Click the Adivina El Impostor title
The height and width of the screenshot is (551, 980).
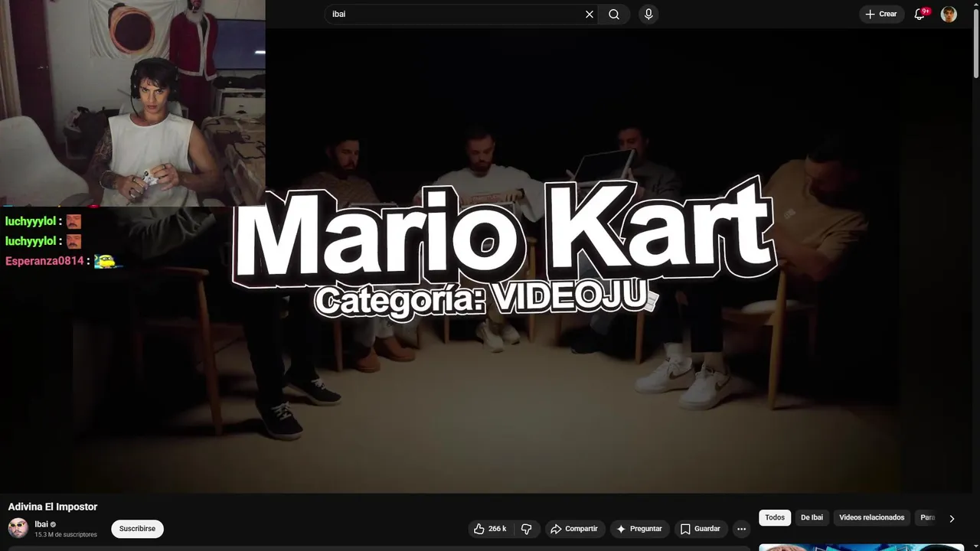pyautogui.click(x=53, y=507)
